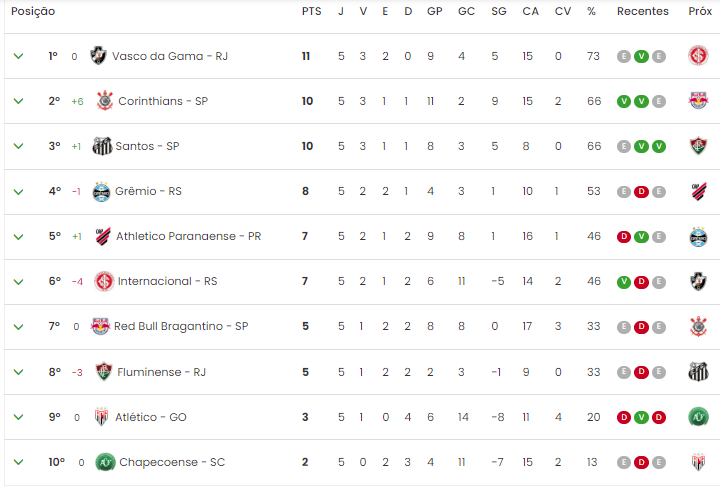Click the Corinthians crest beside team name

point(105,101)
